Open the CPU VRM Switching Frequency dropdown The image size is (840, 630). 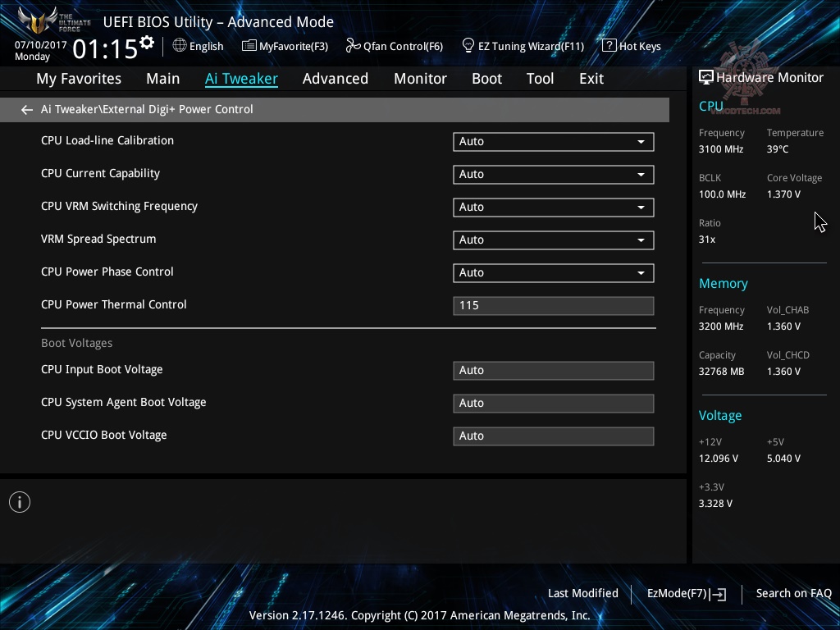pyautogui.click(x=554, y=207)
